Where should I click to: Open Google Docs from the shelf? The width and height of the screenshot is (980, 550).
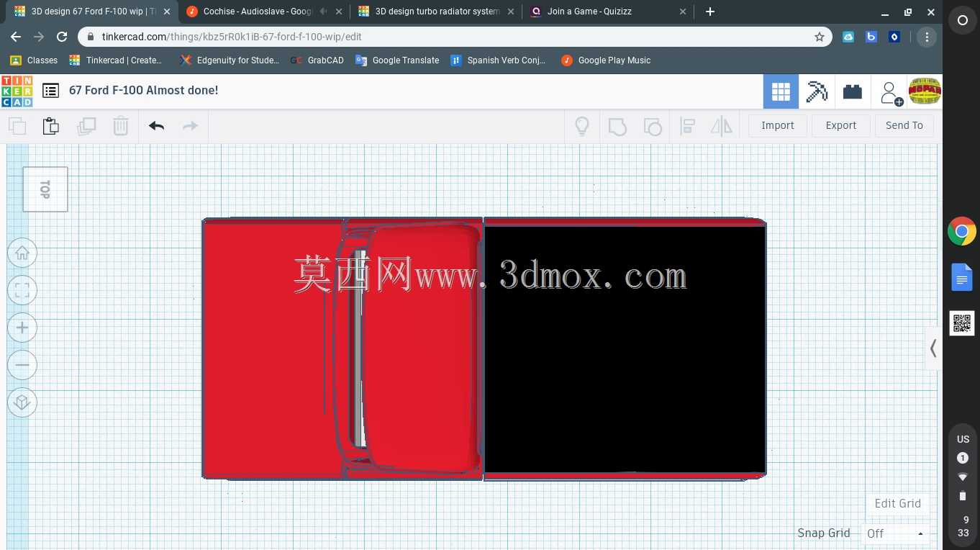962,277
